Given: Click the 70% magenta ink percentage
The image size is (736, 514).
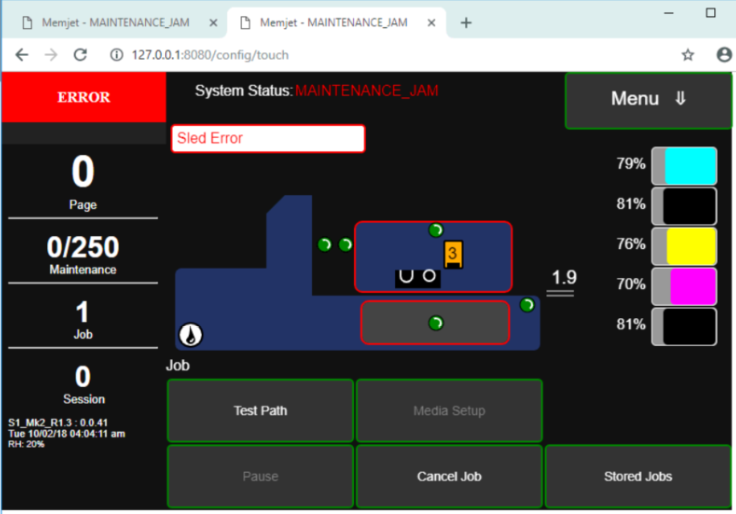Looking at the screenshot, I should click(631, 284).
